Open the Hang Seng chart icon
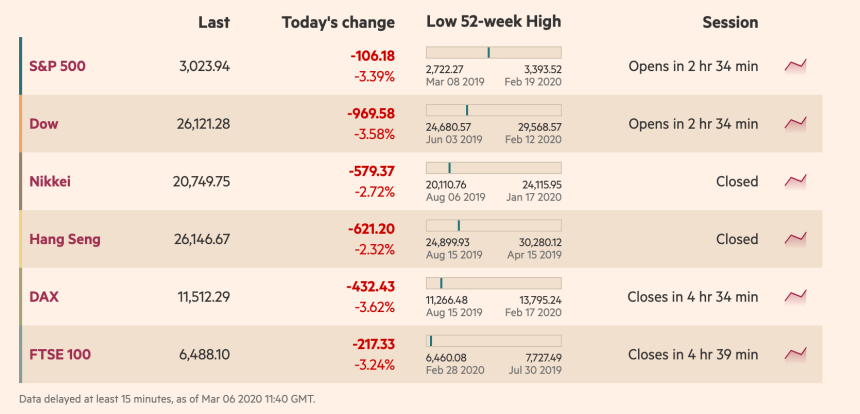The image size is (860, 414). click(796, 239)
